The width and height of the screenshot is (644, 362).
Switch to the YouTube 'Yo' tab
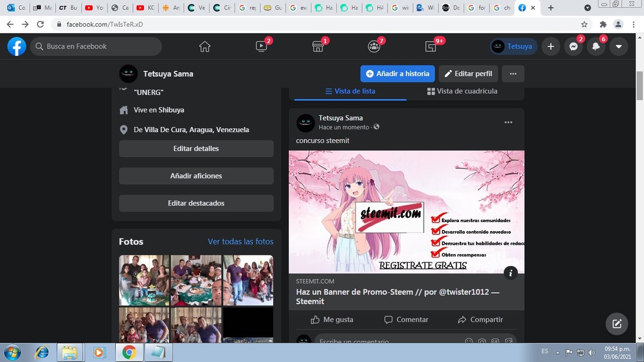(x=94, y=8)
